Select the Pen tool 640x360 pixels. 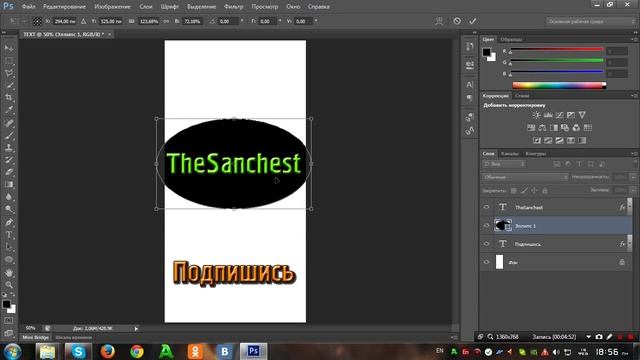coord(9,222)
